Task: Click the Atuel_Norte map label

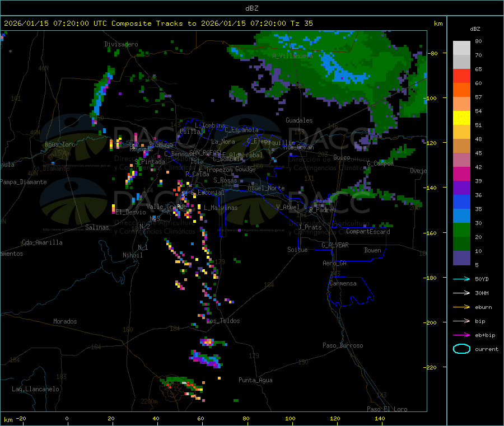Action: pyautogui.click(x=266, y=188)
